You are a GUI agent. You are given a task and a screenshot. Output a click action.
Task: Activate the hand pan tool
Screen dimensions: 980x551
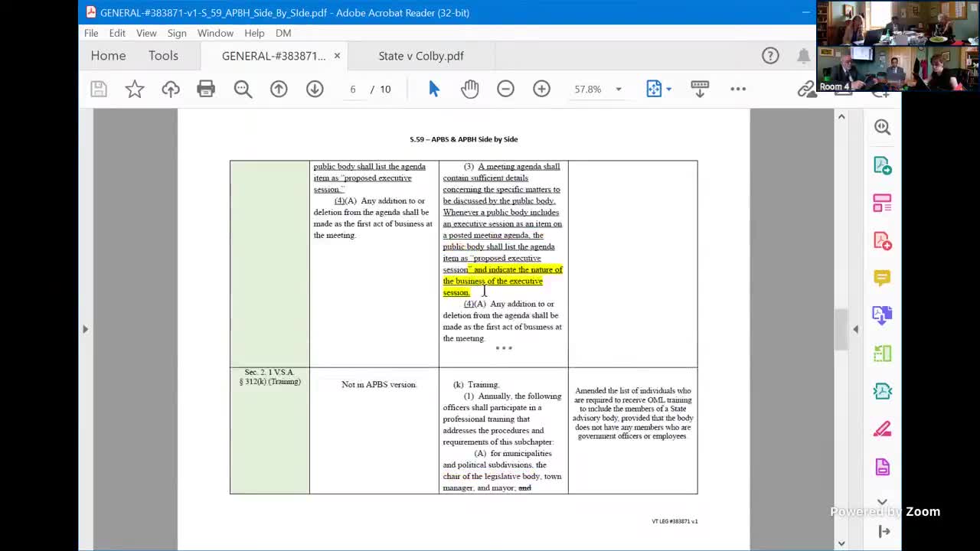[x=469, y=89]
